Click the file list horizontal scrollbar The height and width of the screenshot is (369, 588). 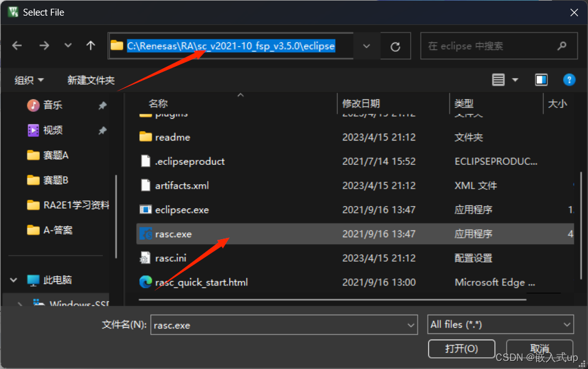pos(332,300)
